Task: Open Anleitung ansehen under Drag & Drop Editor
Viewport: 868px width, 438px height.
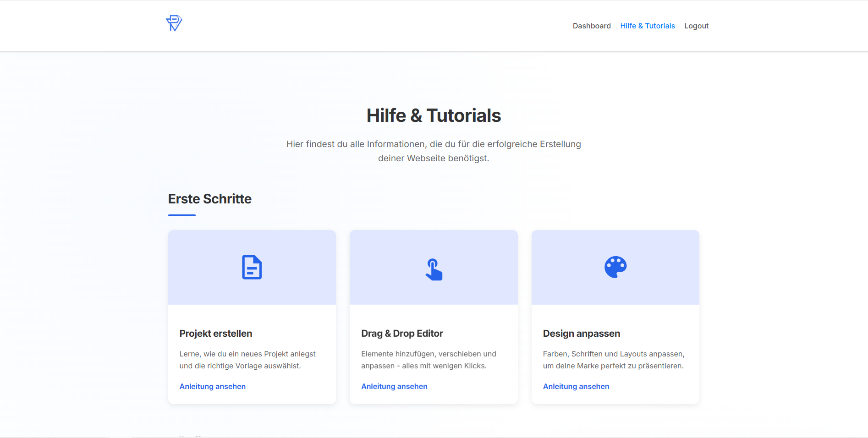Action: (394, 386)
